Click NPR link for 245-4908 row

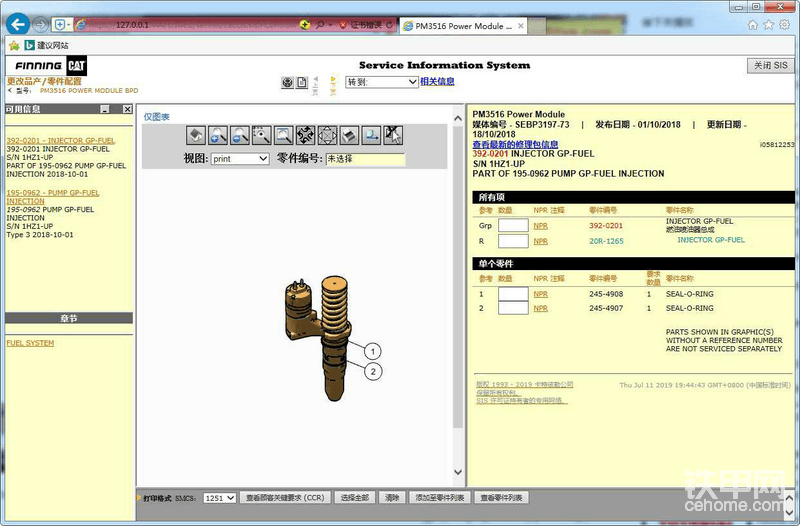click(540, 294)
